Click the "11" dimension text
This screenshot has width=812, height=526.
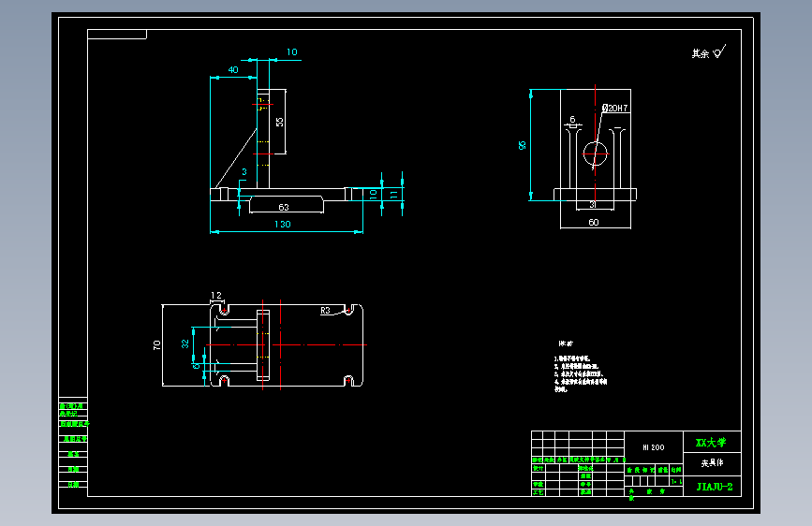pyautogui.click(x=394, y=195)
